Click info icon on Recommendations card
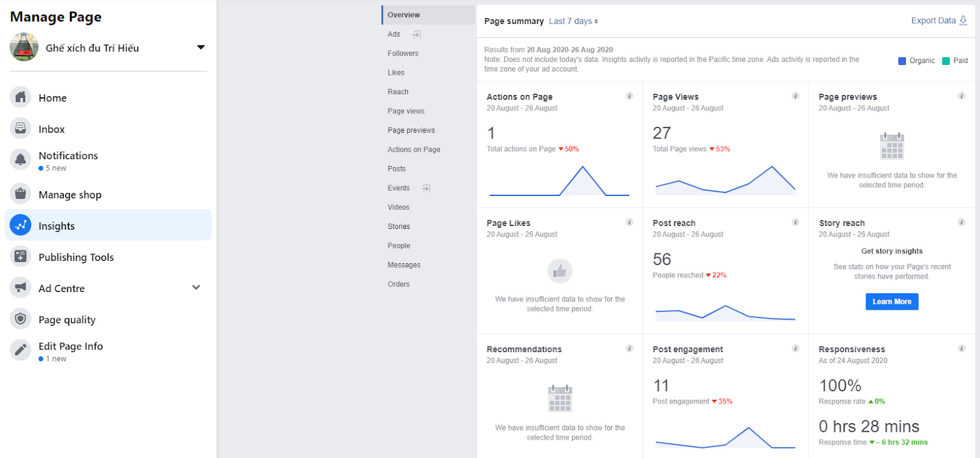Image resolution: width=980 pixels, height=458 pixels. (629, 348)
